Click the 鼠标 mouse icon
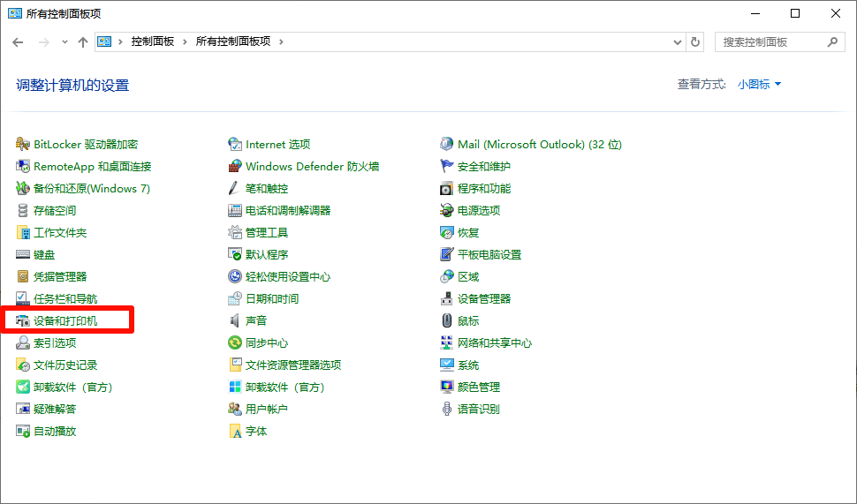This screenshot has width=857, height=504. click(446, 321)
